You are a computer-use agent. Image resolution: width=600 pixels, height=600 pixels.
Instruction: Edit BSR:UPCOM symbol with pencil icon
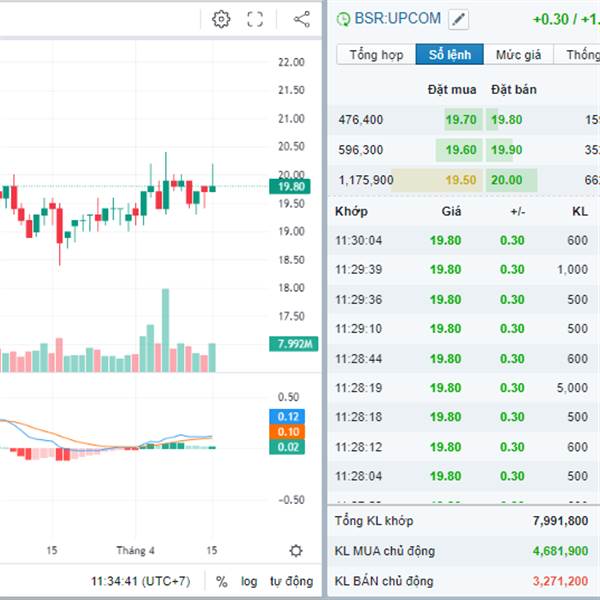[458, 19]
